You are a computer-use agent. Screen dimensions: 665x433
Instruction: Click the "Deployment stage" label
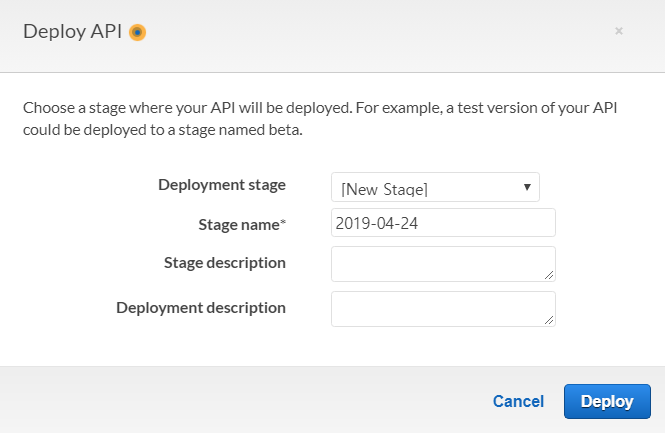click(222, 185)
